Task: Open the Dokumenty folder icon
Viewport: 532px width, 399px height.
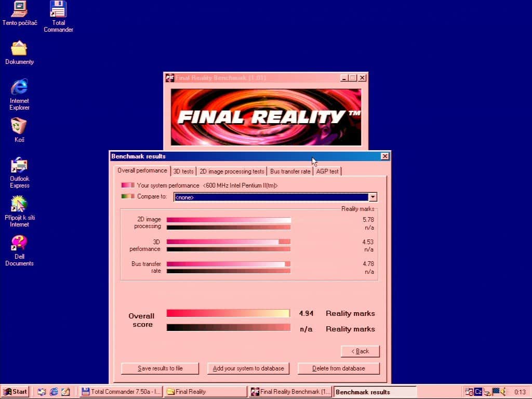Action: (19, 52)
